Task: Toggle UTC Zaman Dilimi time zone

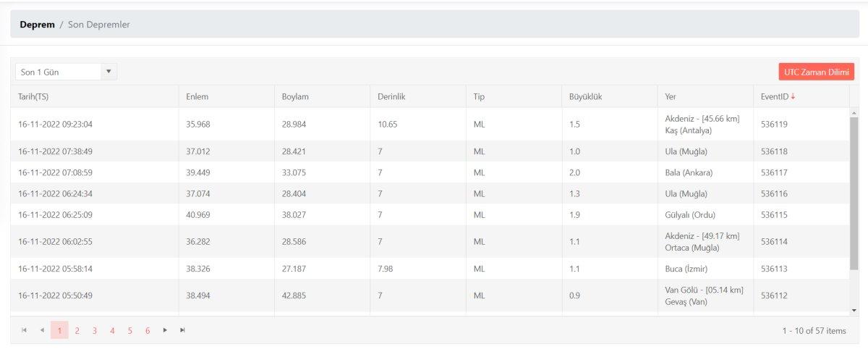Action: tap(816, 72)
